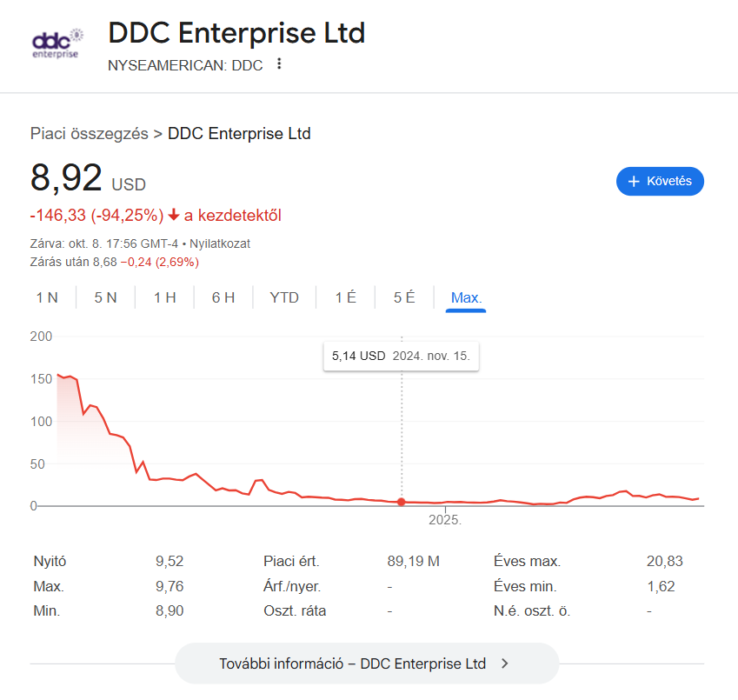Screen dimensions: 738x700
Task: Click the 5,14 USD chart tooltip
Action: [401, 356]
